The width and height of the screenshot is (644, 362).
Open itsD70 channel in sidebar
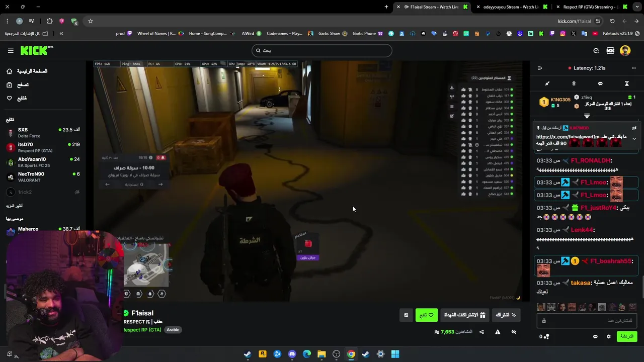(43, 147)
